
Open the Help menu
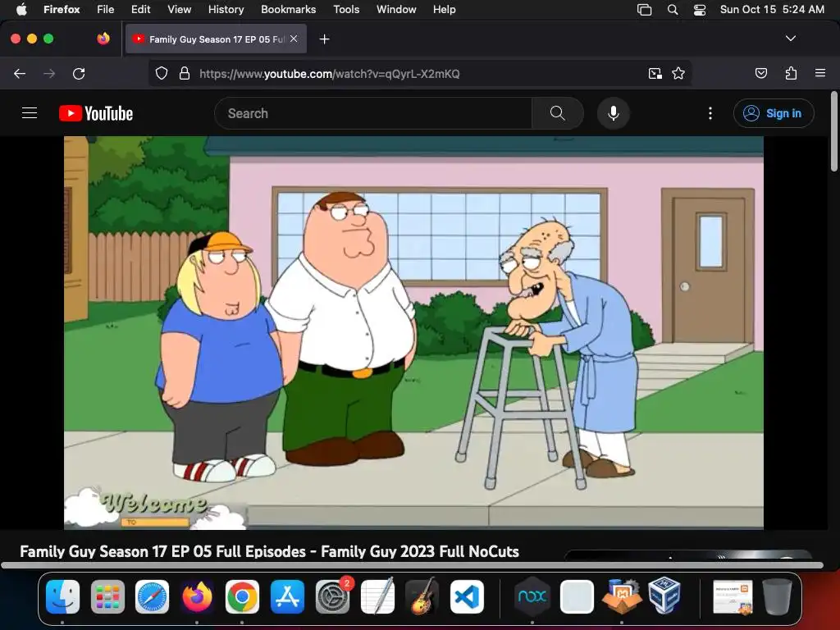coord(444,9)
